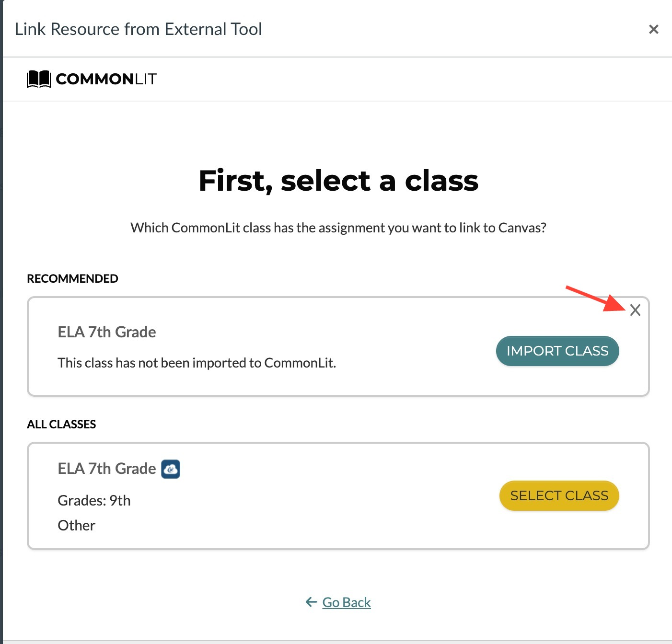Image resolution: width=672 pixels, height=644 pixels.
Task: Click the "not been imported to CommonLit" message
Action: coord(197,363)
